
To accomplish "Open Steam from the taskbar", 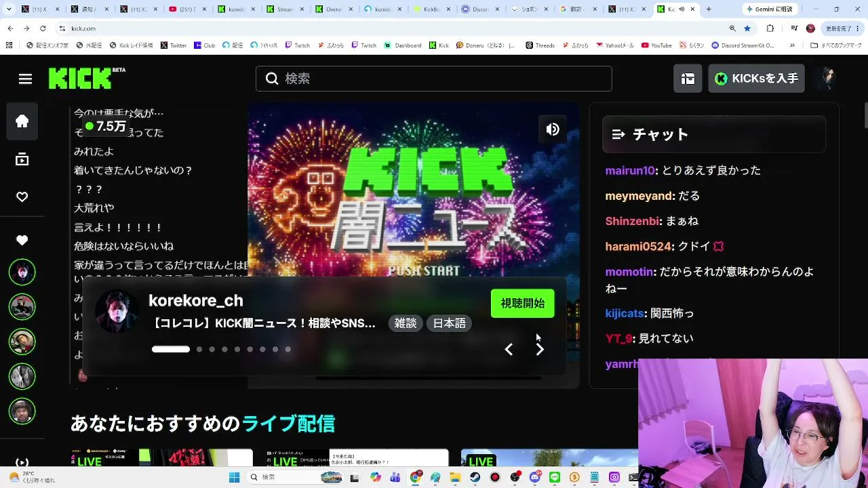I will point(475,477).
